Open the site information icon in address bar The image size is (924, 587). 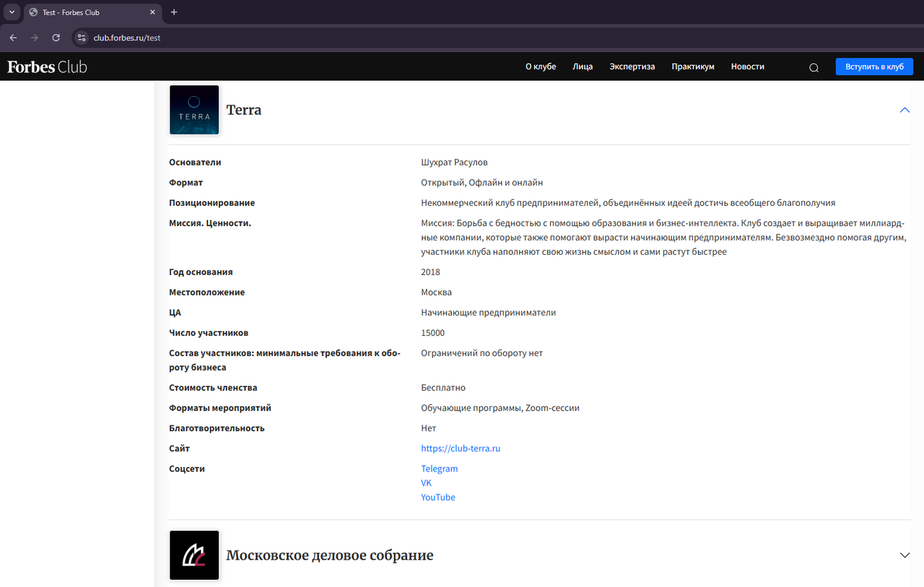(82, 38)
